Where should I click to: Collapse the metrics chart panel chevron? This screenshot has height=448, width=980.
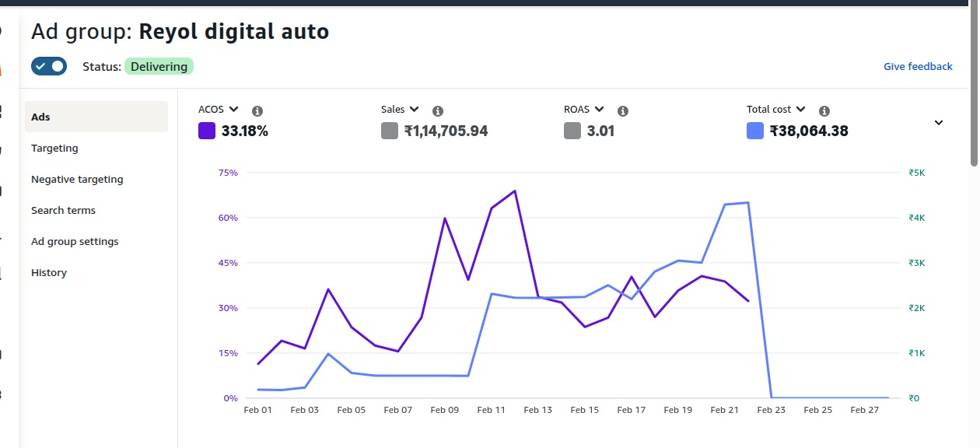click(x=939, y=123)
